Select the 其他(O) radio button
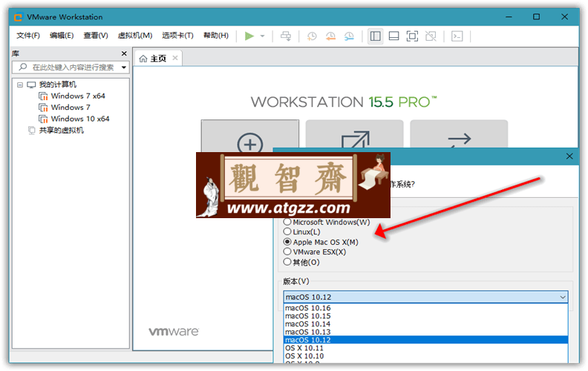 [287, 262]
